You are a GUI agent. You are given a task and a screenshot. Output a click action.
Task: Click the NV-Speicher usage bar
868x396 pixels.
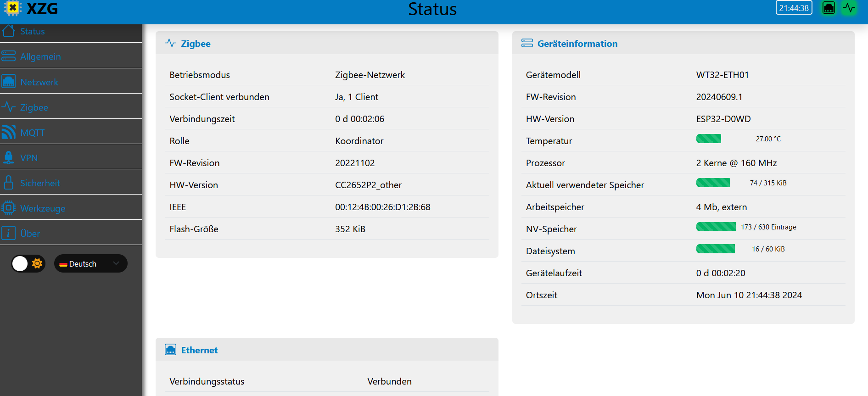pyautogui.click(x=716, y=227)
